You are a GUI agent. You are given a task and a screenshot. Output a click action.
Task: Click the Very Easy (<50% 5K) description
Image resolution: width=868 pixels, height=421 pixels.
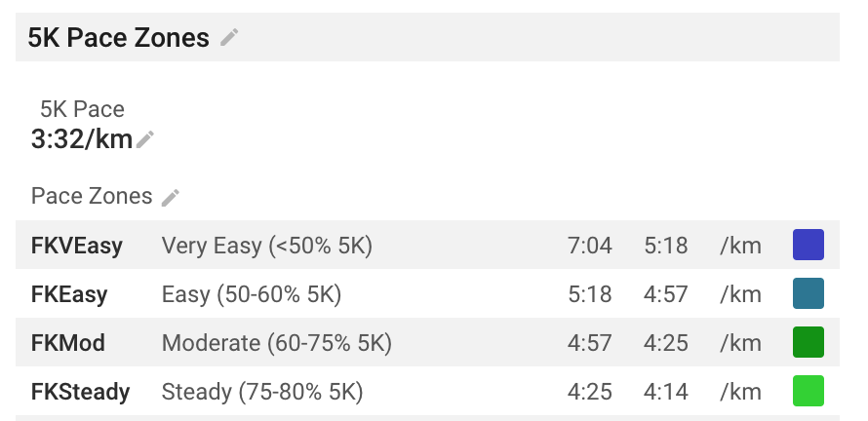tap(267, 246)
